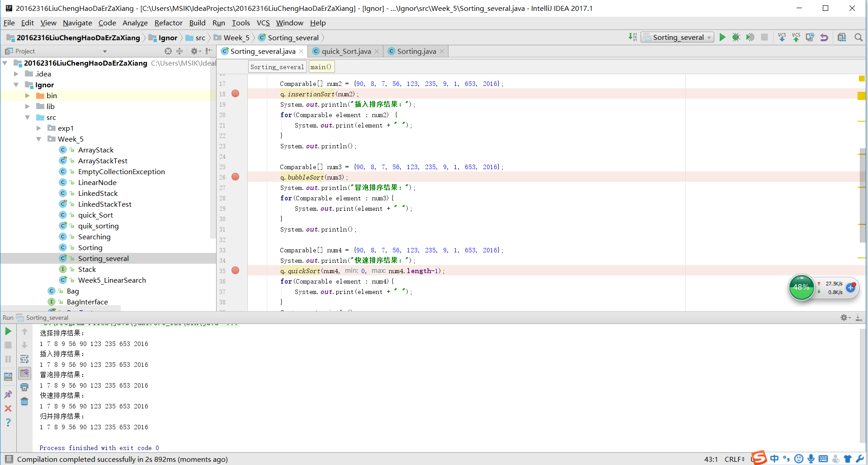Click main() in editor breadcrumb

tap(321, 67)
